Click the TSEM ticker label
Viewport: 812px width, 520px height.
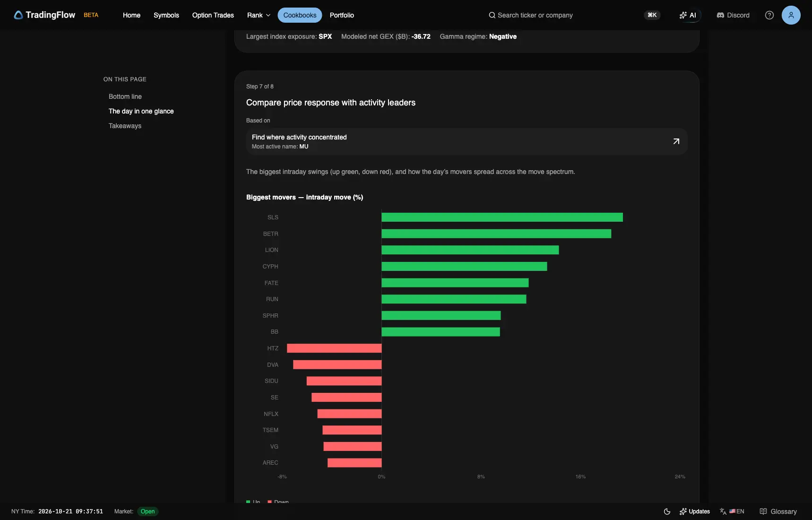tap(270, 430)
